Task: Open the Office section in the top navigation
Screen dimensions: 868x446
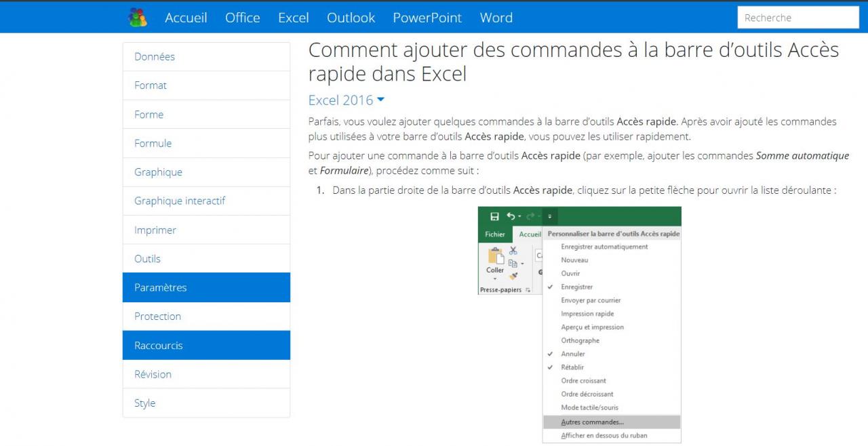Action: pos(243,18)
